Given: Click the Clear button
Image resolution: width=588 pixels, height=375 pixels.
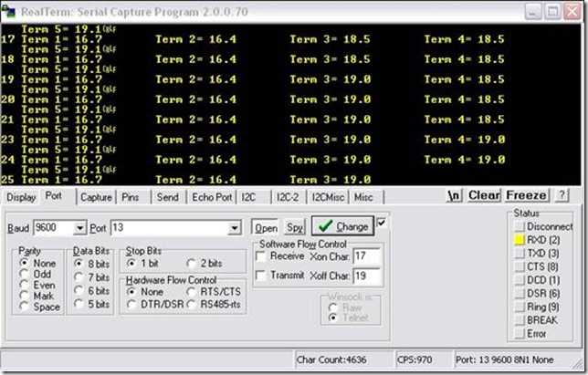Looking at the screenshot, I should coord(484,195).
